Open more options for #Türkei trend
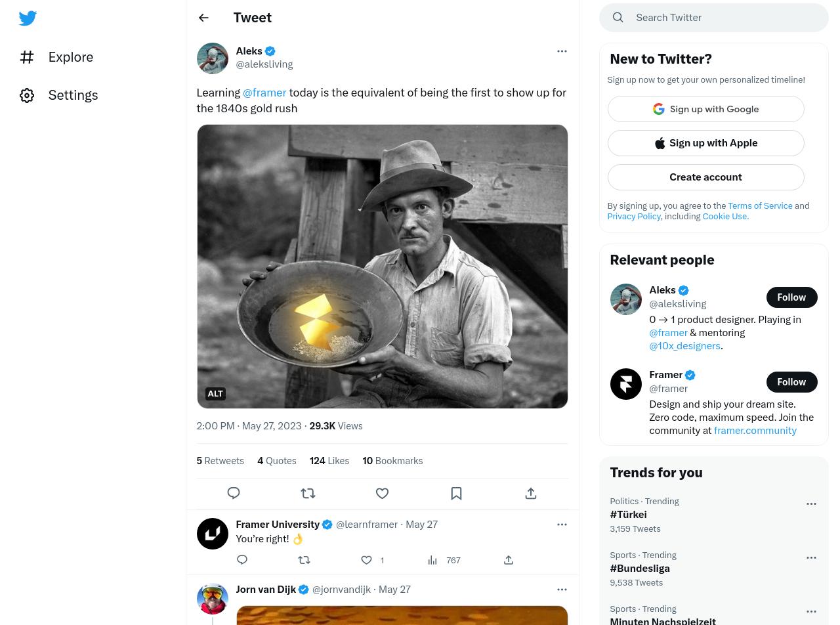Image resolution: width=840 pixels, height=625 pixels. coord(811,504)
